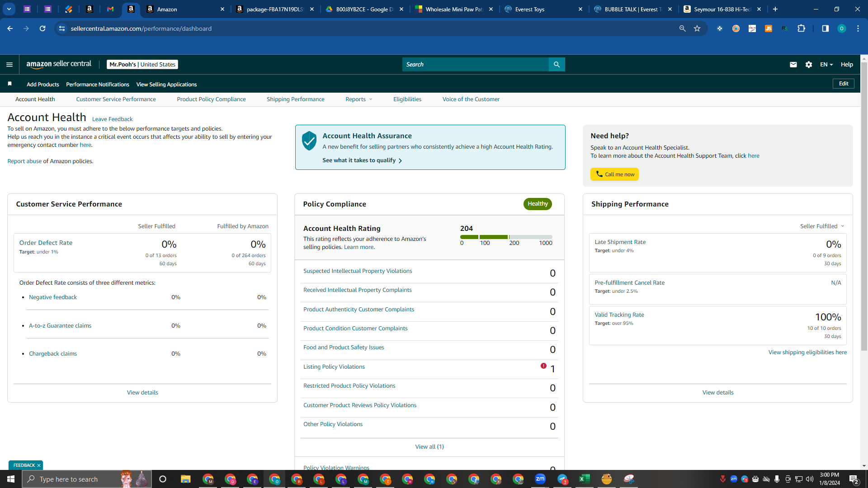
Task: Click the Edit button in the favorites bar
Action: pos(844,84)
